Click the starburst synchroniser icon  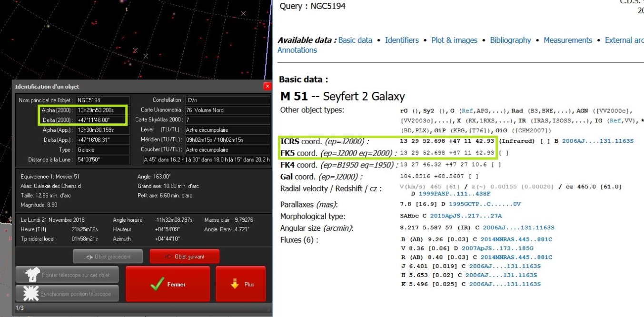pyautogui.click(x=31, y=294)
